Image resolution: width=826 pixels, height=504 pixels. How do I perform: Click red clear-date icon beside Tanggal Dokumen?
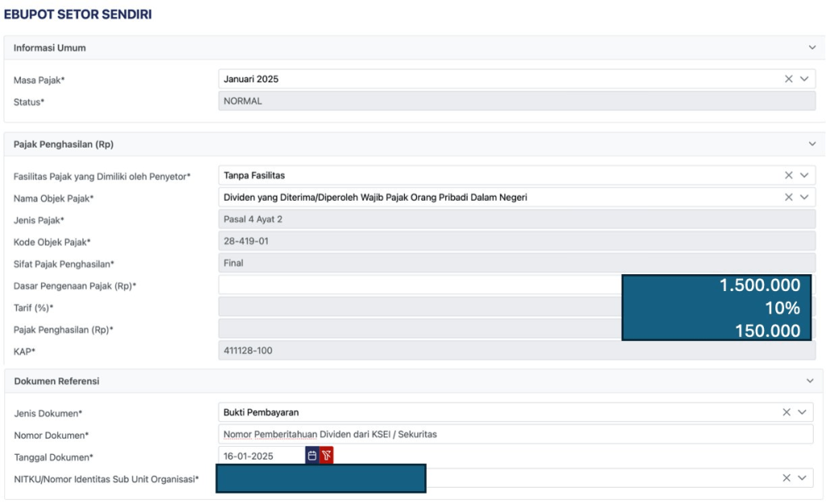(327, 456)
